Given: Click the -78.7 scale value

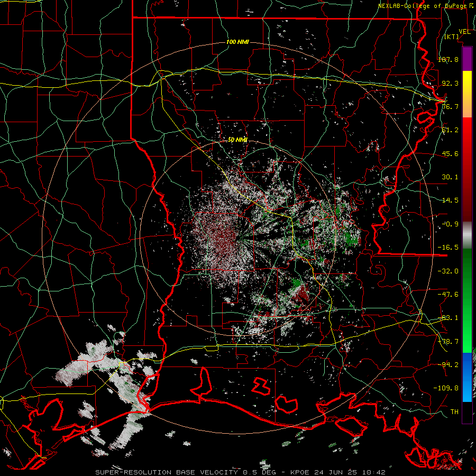Looking at the screenshot, I should click(448, 342).
